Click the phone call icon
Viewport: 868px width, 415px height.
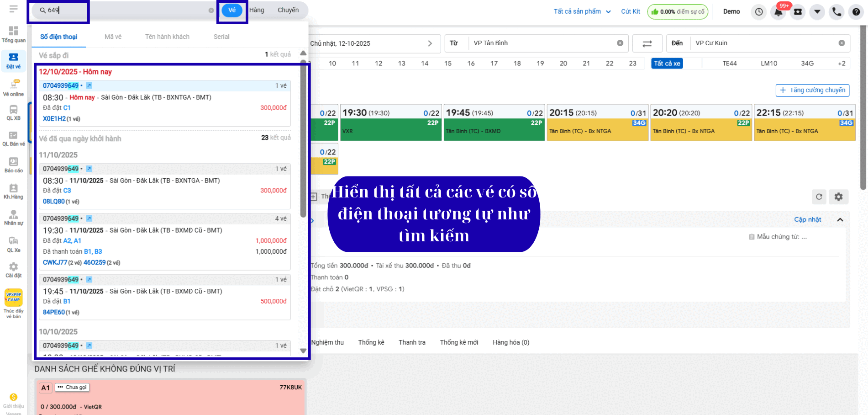pyautogui.click(x=836, y=12)
